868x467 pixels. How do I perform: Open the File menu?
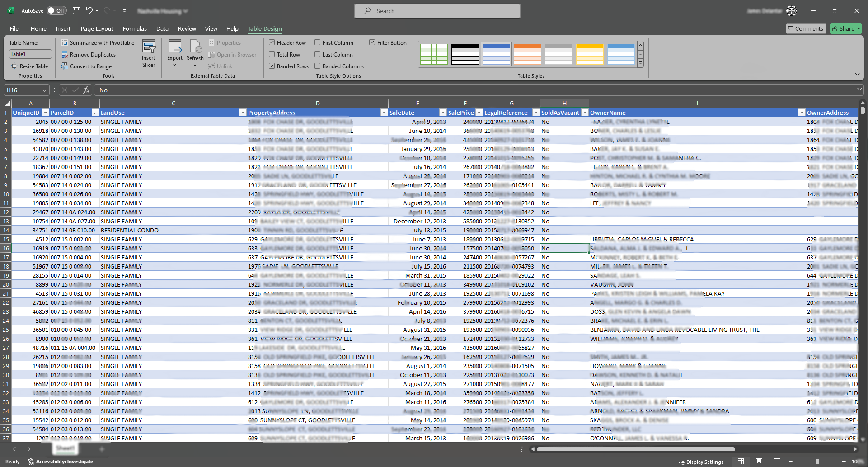14,28
